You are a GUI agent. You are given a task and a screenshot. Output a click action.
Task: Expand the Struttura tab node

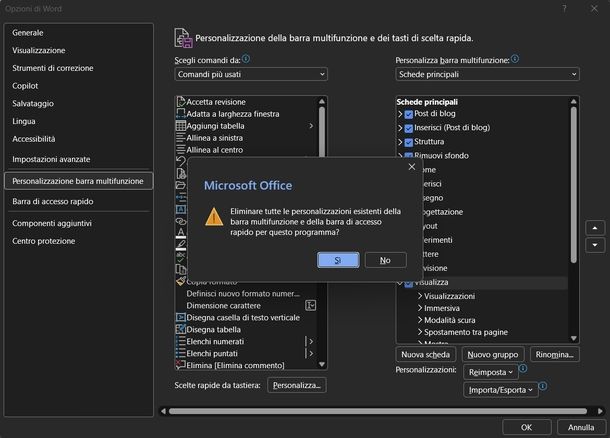click(400, 142)
